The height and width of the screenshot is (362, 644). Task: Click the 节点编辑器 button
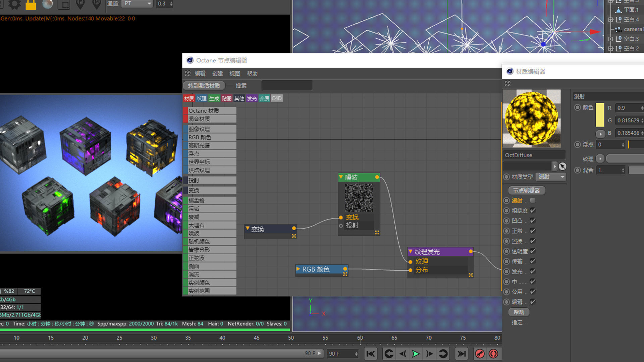(527, 190)
